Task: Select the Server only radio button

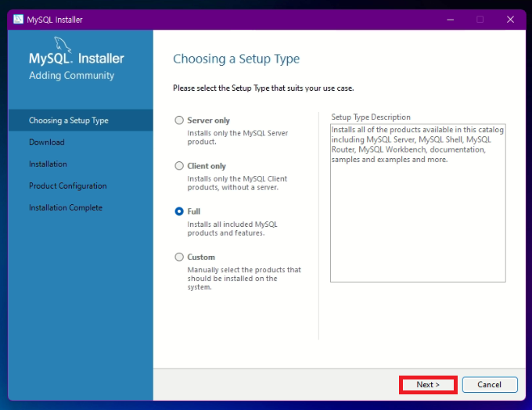Action: click(179, 120)
